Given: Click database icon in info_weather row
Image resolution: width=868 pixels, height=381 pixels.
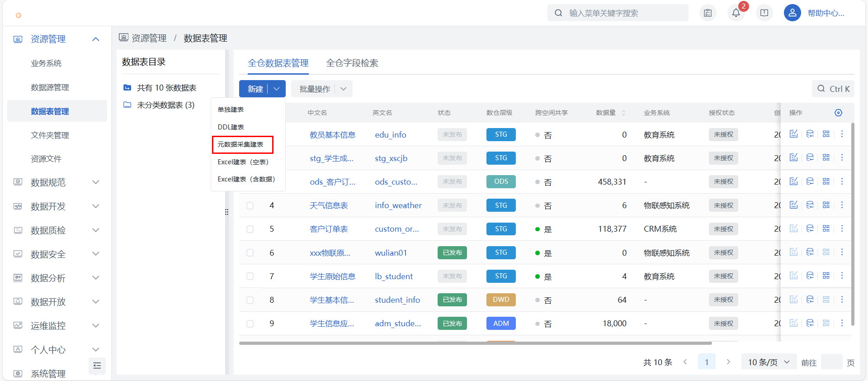Looking at the screenshot, I should [810, 205].
